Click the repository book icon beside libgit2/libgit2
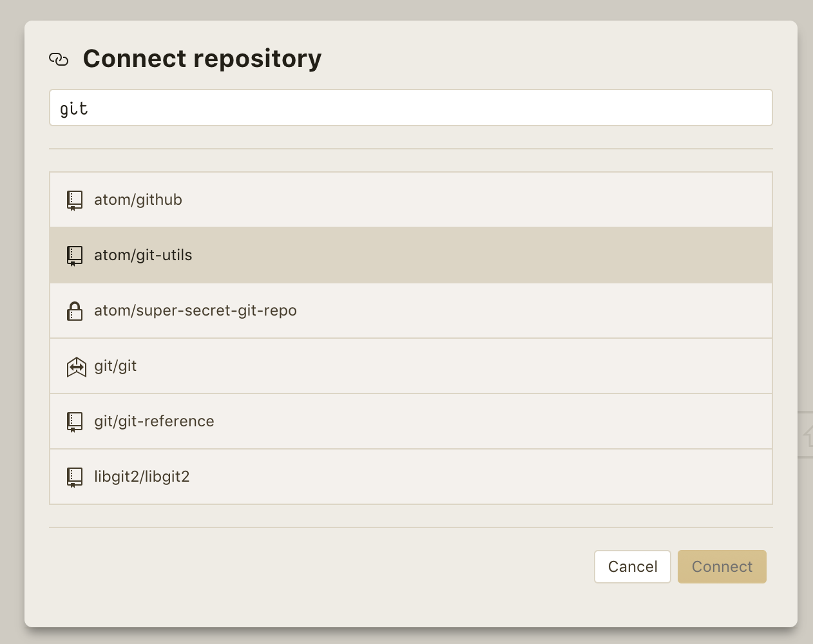 [74, 477]
